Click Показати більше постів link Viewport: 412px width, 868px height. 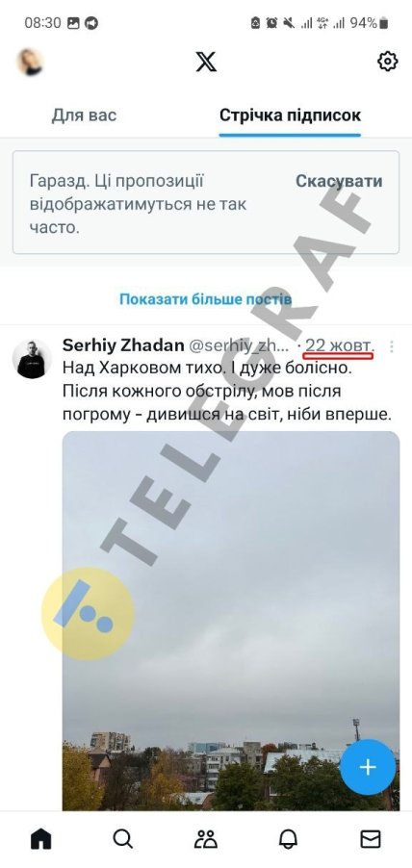(205, 299)
